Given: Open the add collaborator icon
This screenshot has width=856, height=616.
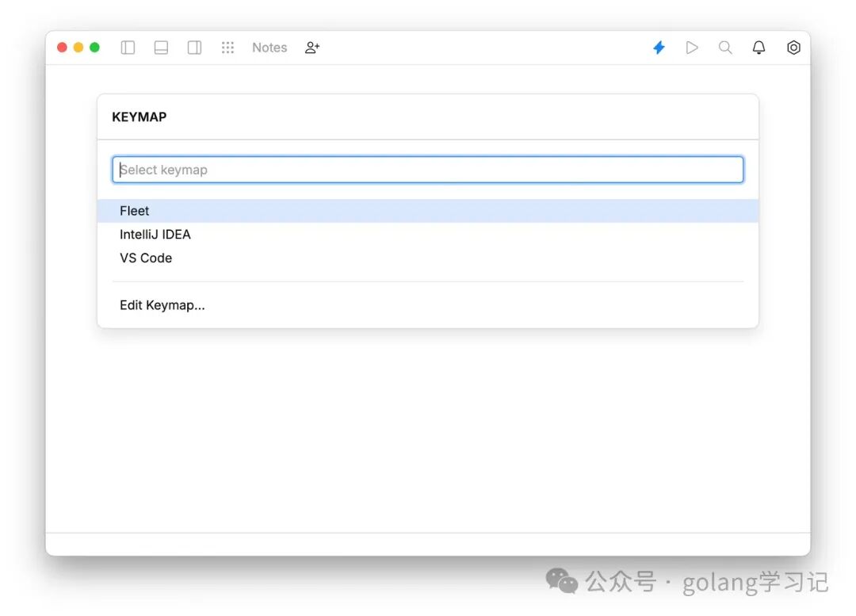Looking at the screenshot, I should pos(312,48).
